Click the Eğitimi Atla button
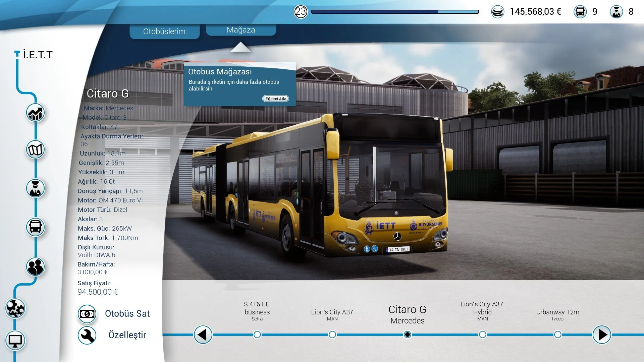Viewport: 644px width, 362px height. [276, 99]
